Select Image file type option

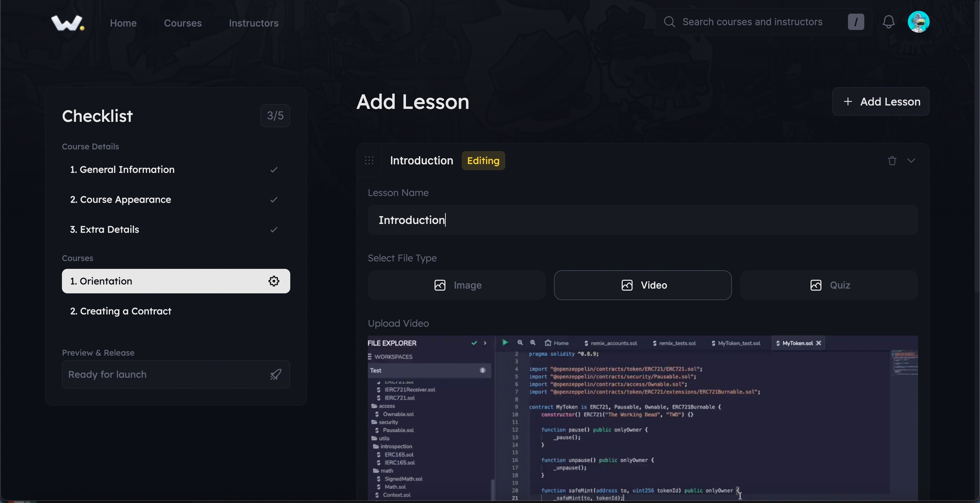click(x=456, y=285)
